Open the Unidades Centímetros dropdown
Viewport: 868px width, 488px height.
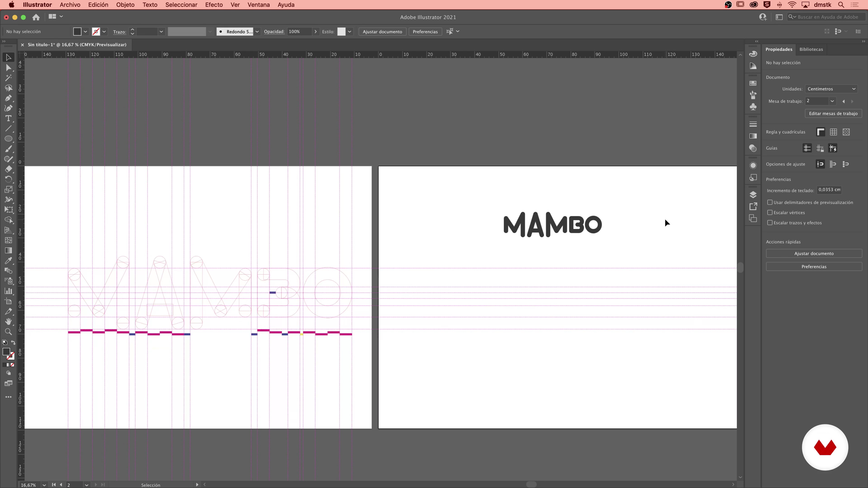831,89
